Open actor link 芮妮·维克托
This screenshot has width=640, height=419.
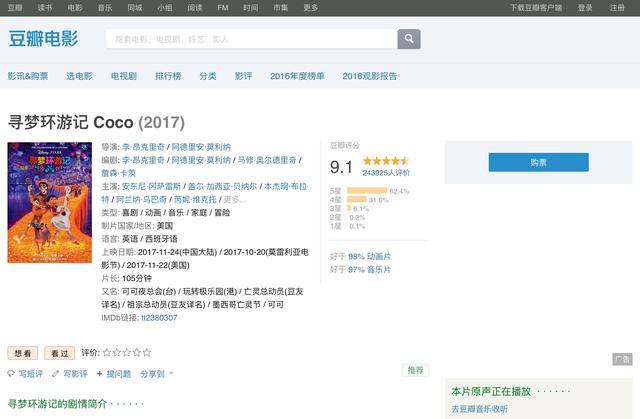(195, 200)
